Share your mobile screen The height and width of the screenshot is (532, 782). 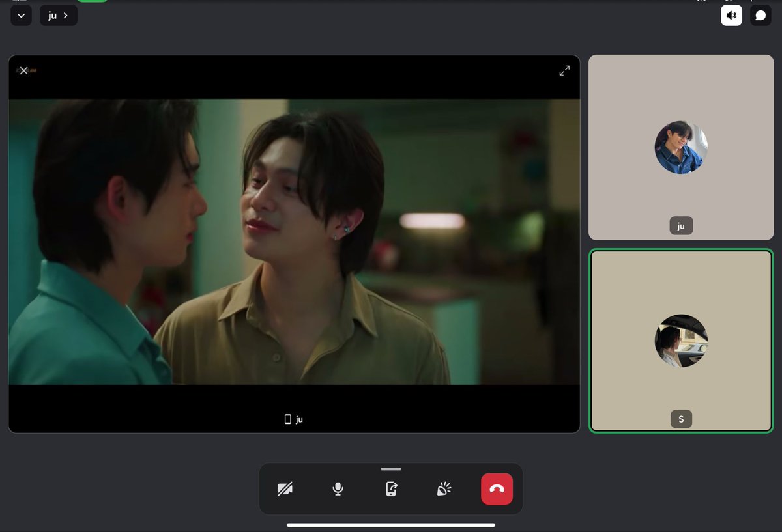pos(391,489)
